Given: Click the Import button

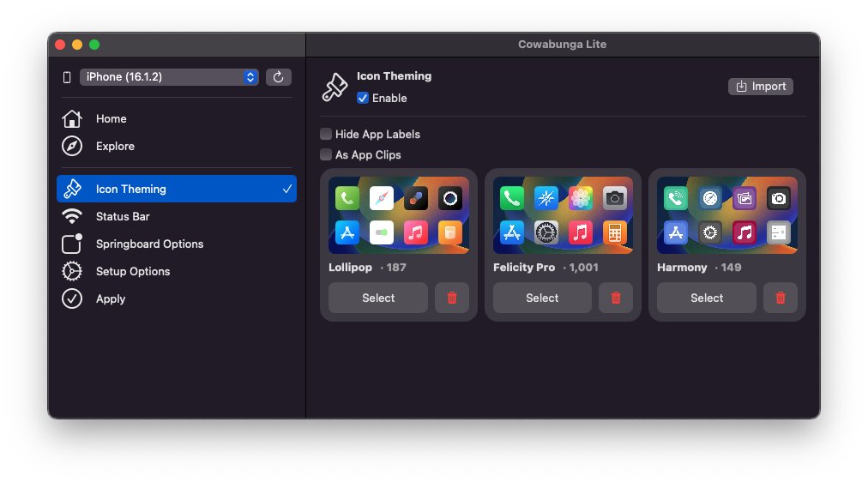Looking at the screenshot, I should click(x=761, y=87).
